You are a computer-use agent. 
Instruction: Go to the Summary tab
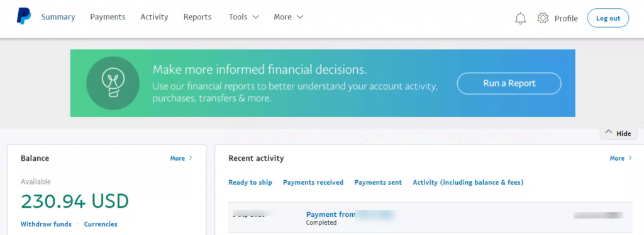[58, 17]
